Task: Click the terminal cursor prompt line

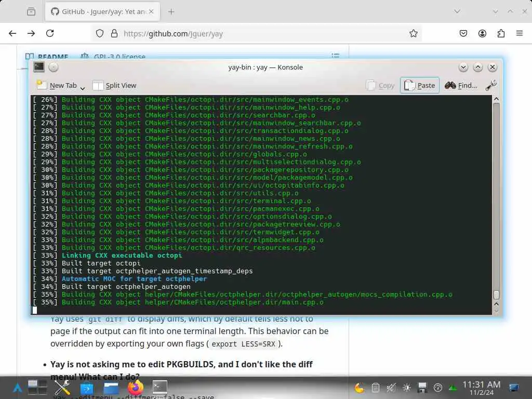Action: (261, 310)
